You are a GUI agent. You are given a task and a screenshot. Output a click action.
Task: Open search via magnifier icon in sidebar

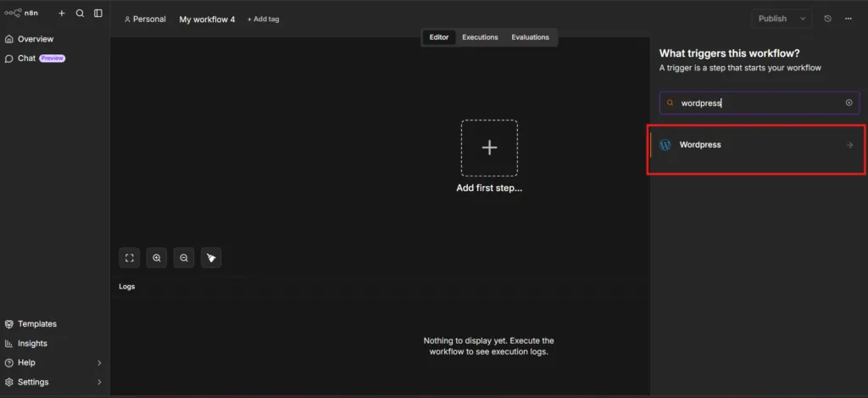point(80,13)
